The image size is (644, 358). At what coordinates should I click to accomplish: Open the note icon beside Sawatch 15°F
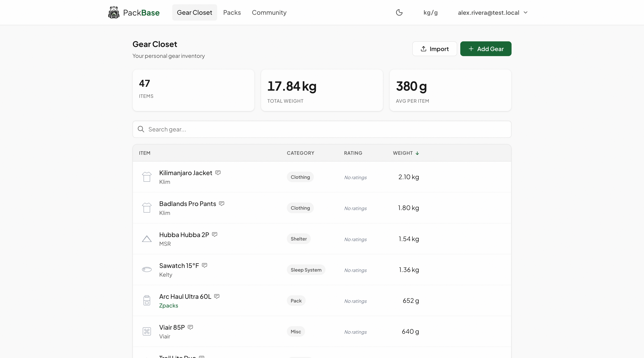tap(205, 265)
